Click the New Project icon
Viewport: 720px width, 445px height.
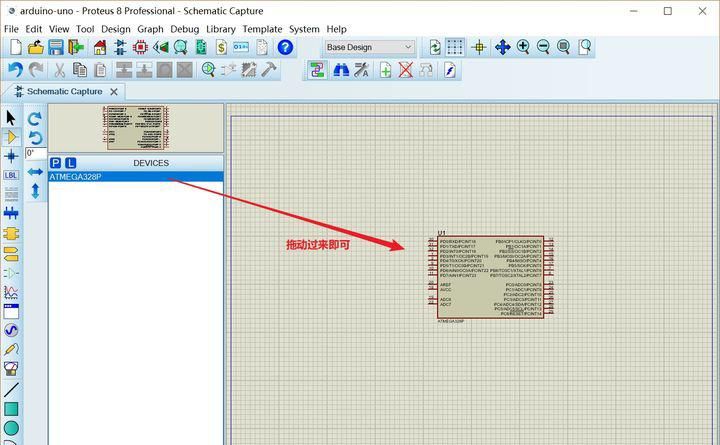[x=15, y=47]
